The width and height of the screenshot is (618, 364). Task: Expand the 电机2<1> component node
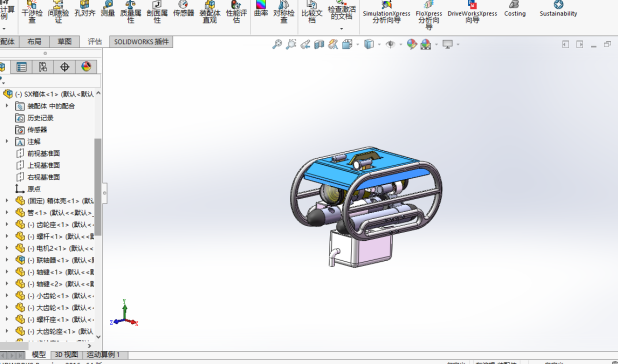click(7, 248)
